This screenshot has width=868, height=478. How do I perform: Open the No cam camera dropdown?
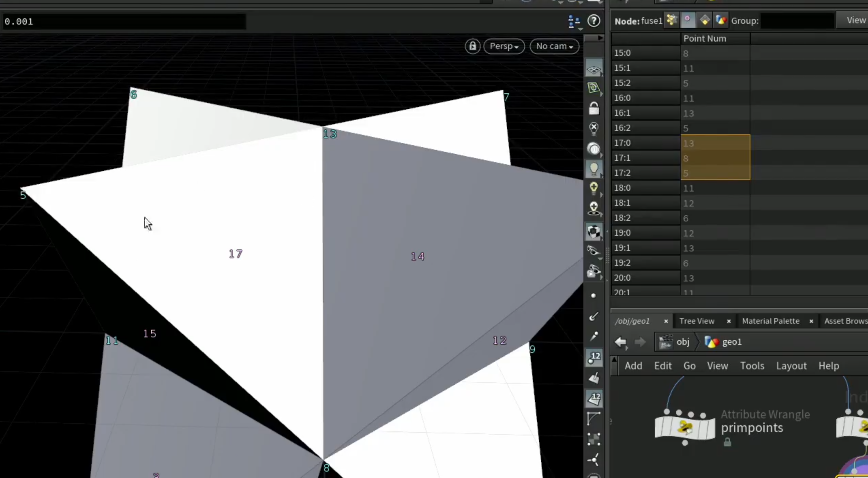tap(554, 46)
